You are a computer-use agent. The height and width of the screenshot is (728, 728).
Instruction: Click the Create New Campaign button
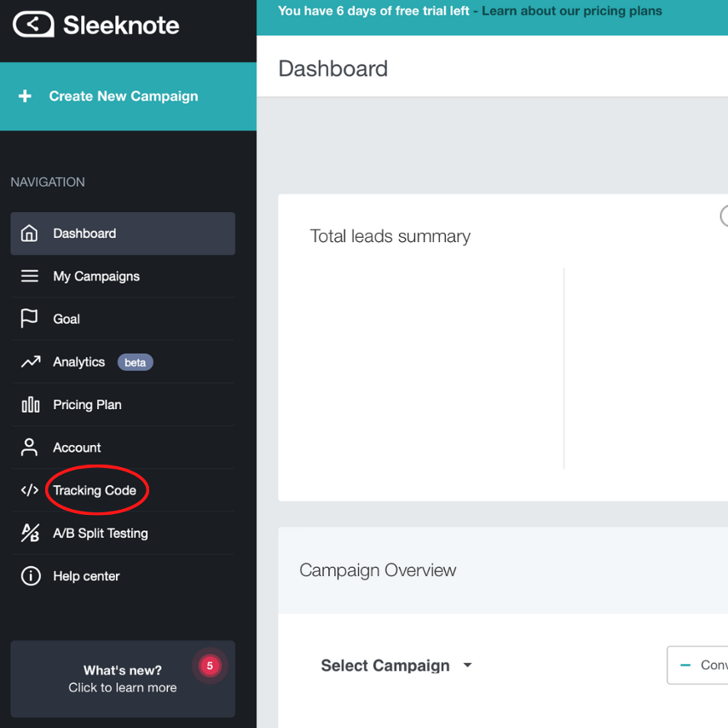click(x=128, y=96)
